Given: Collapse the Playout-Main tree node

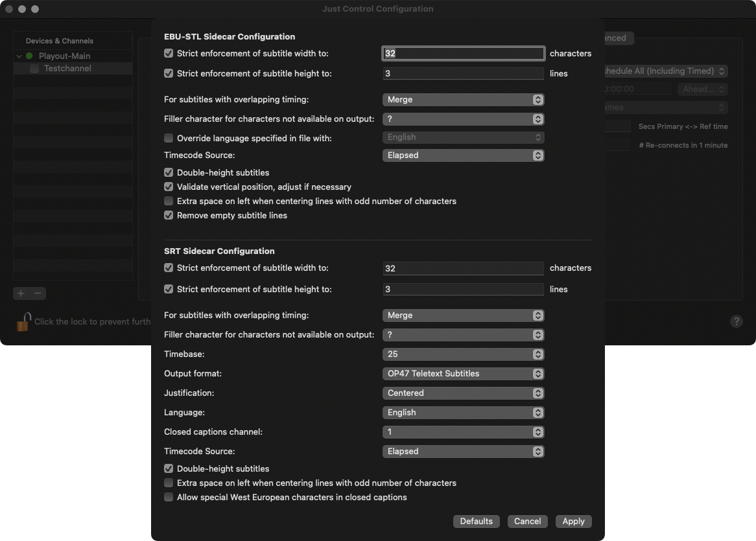Looking at the screenshot, I should click(x=19, y=56).
